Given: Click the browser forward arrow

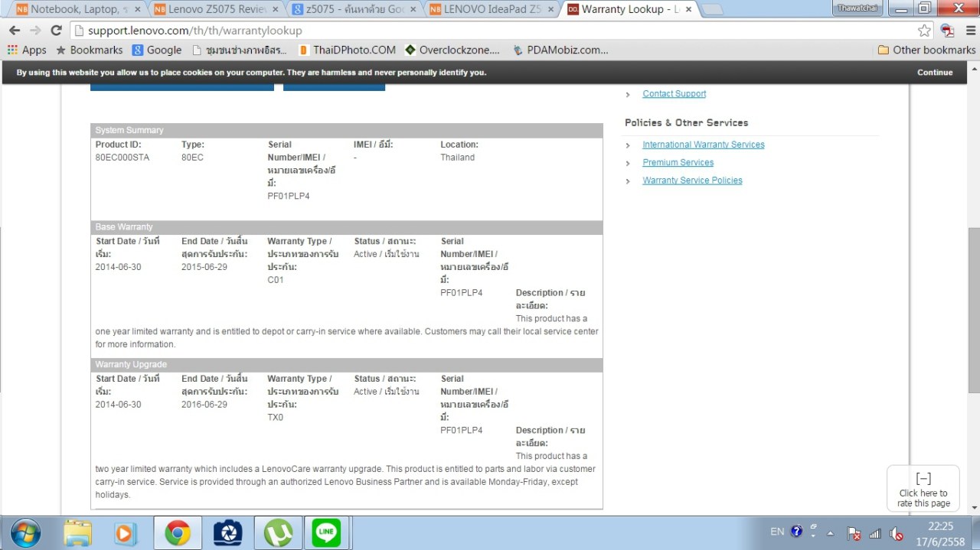Looking at the screenshot, I should (35, 31).
